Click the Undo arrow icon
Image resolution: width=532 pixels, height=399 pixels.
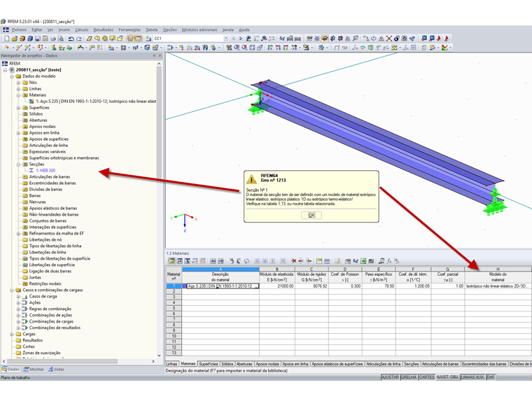click(x=71, y=38)
